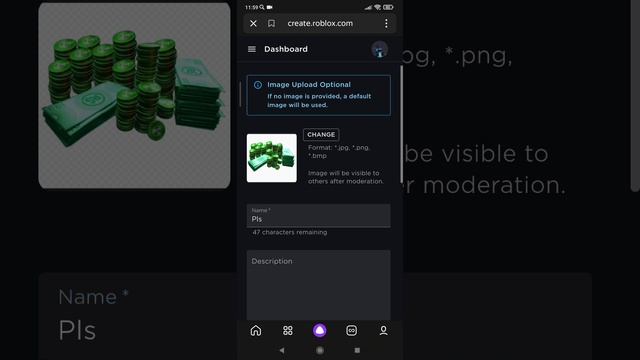Viewport: 640px width, 360px height.
Task: Tap the purple Alice assistant icon
Action: click(x=320, y=330)
